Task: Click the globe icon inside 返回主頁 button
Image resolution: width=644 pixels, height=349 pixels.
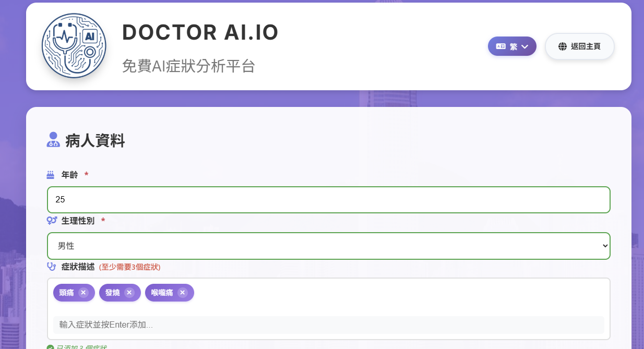Action: (x=562, y=46)
